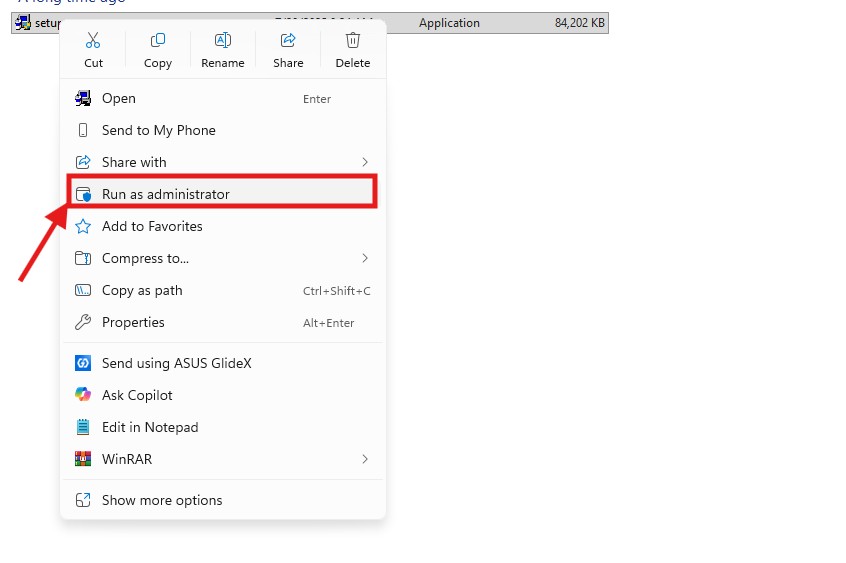Select Send to My Phone
This screenshot has width=846, height=563.
[222, 130]
